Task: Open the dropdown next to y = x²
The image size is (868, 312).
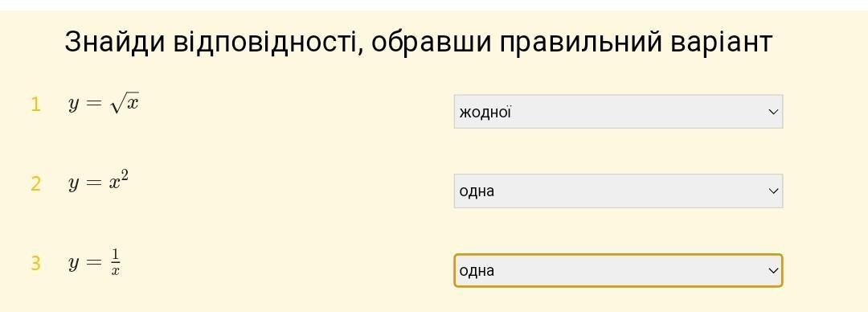Action: pos(618,191)
